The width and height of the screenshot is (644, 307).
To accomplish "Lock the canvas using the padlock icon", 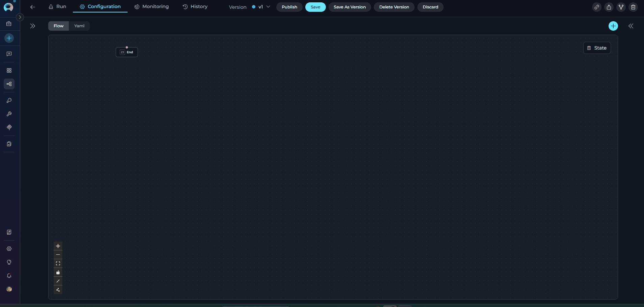I will tap(58, 272).
